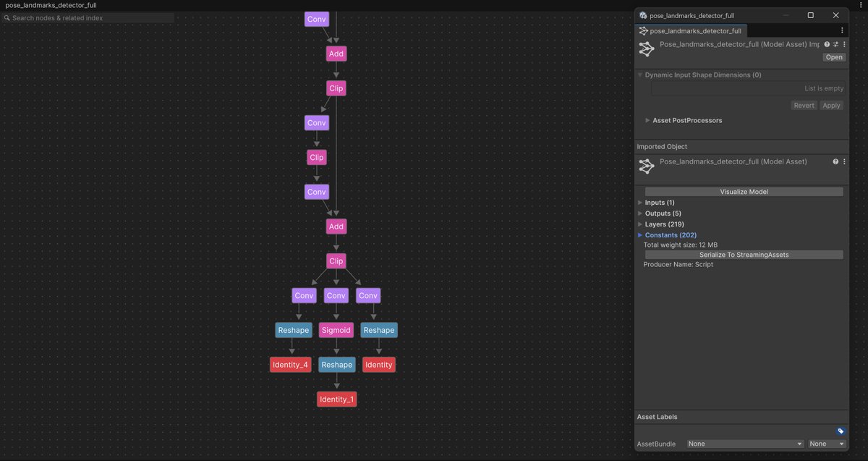Screen dimensions: 868x461
Task: Open the importer preset selector icon
Action: (835, 44)
